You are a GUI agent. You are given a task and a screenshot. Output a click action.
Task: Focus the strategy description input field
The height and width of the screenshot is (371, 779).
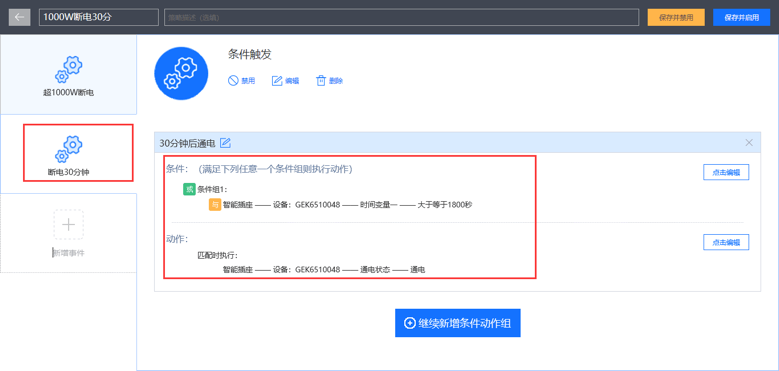(x=401, y=17)
